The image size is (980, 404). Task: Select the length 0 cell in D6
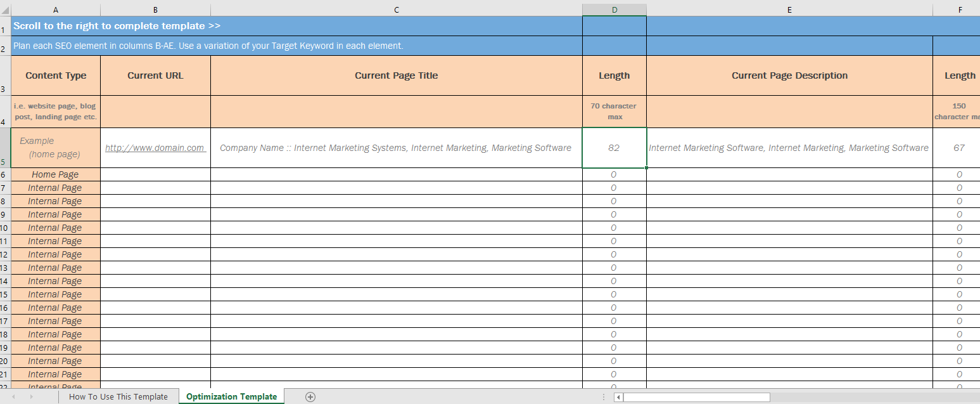614,174
